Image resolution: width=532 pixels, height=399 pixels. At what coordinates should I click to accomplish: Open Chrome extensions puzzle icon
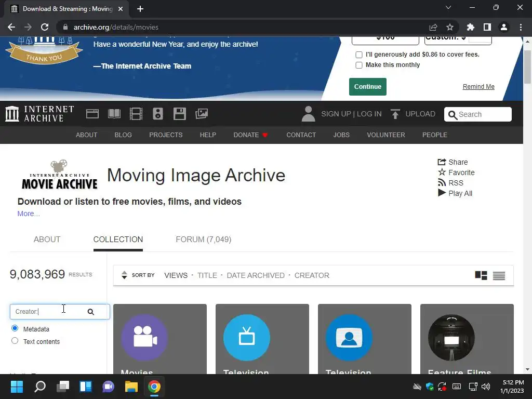coord(470,27)
